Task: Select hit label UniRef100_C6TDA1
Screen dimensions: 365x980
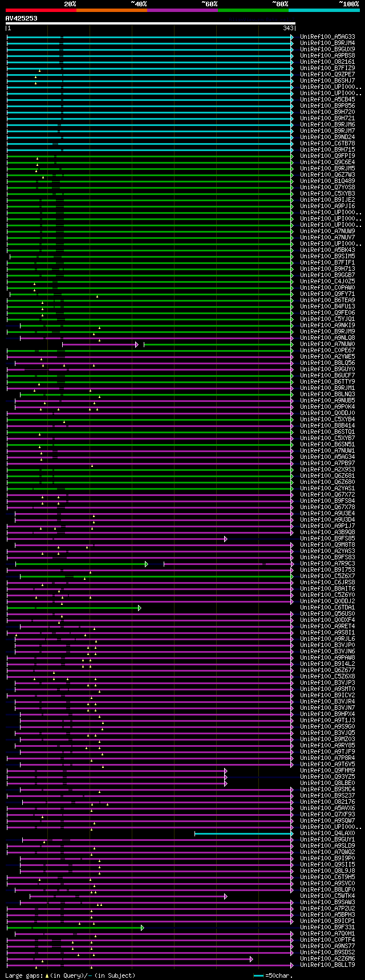Action: (x=327, y=608)
